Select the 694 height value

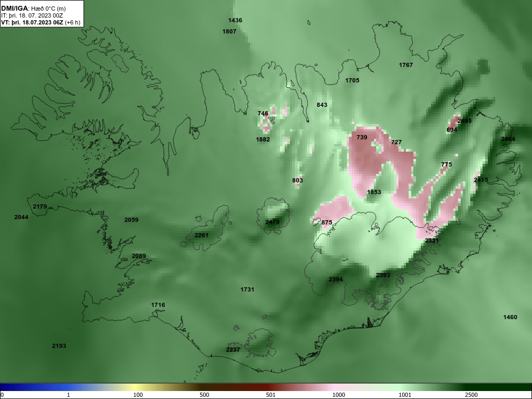point(452,130)
